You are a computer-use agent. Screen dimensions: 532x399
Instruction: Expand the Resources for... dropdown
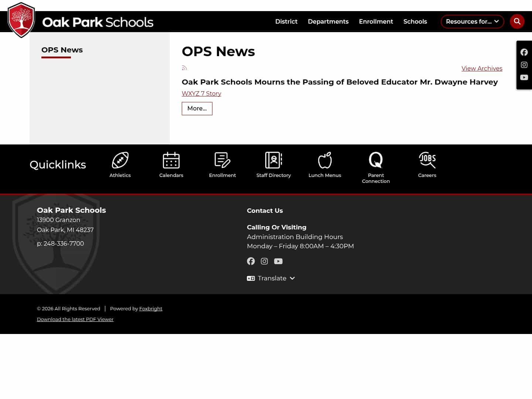(472, 21)
